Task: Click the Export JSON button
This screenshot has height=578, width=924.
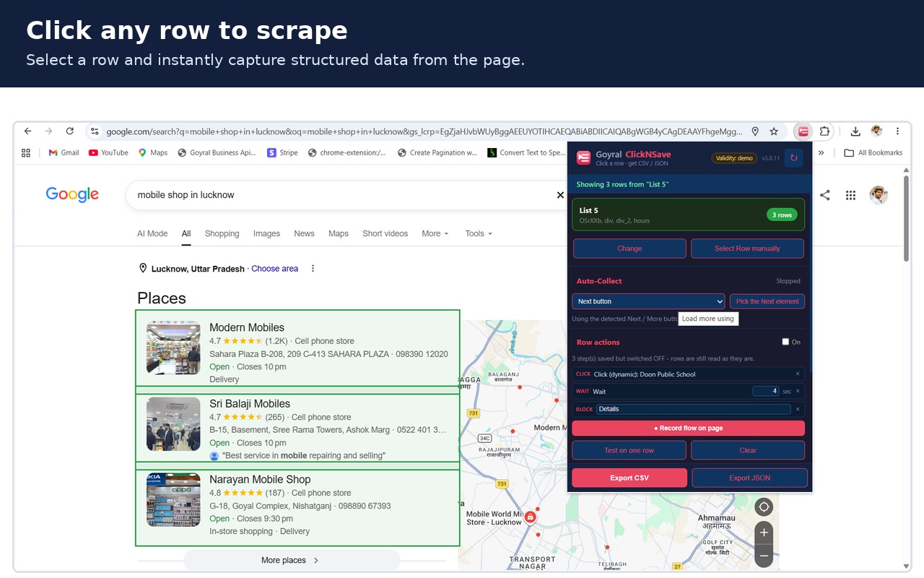Action: [x=749, y=478]
